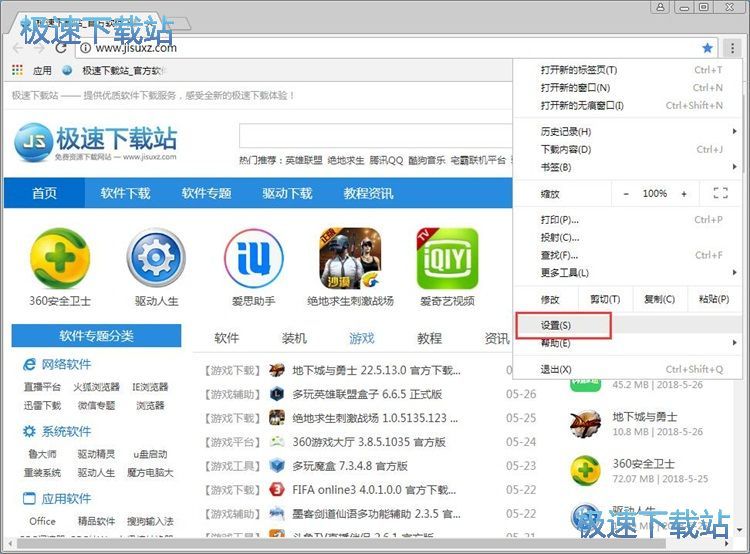Click the site search input field

372,137
